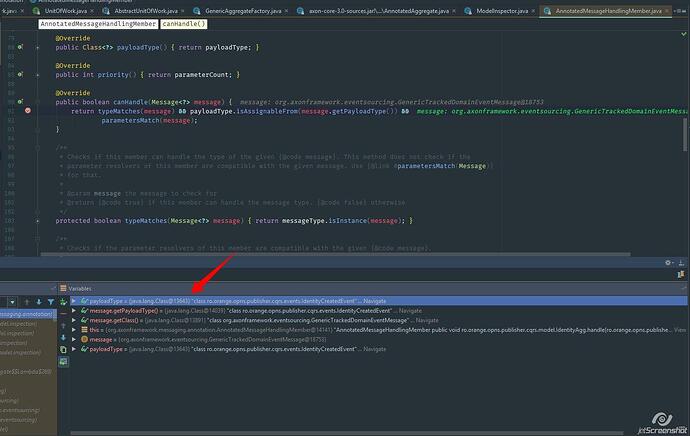Click the parametersMatch(Message) link in the Javadoc
This screenshot has height=436, width=690.
tap(442, 166)
